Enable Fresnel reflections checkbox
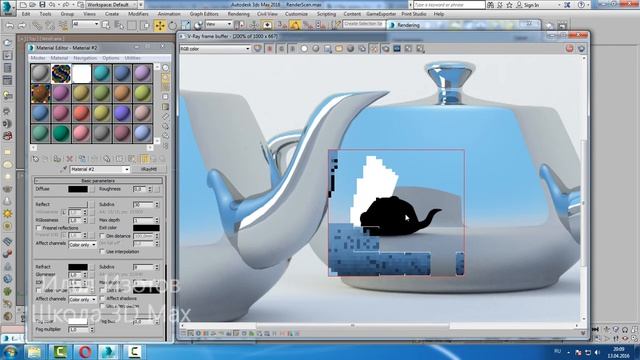Screen dimensions: 640x360 (39, 228)
